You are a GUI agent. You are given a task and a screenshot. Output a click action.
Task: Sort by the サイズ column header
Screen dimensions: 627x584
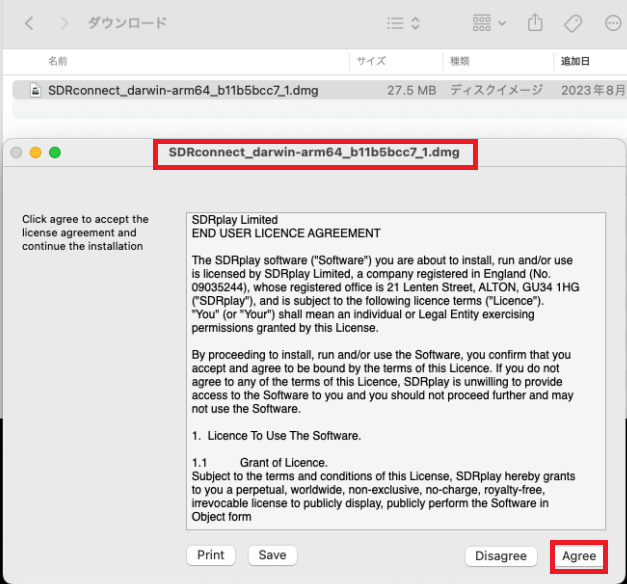(x=371, y=61)
